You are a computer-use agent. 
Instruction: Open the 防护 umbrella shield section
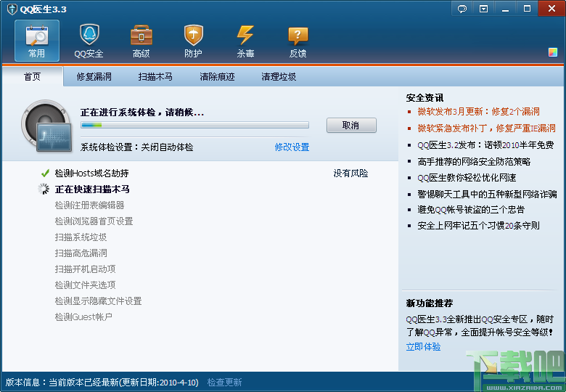(x=193, y=41)
